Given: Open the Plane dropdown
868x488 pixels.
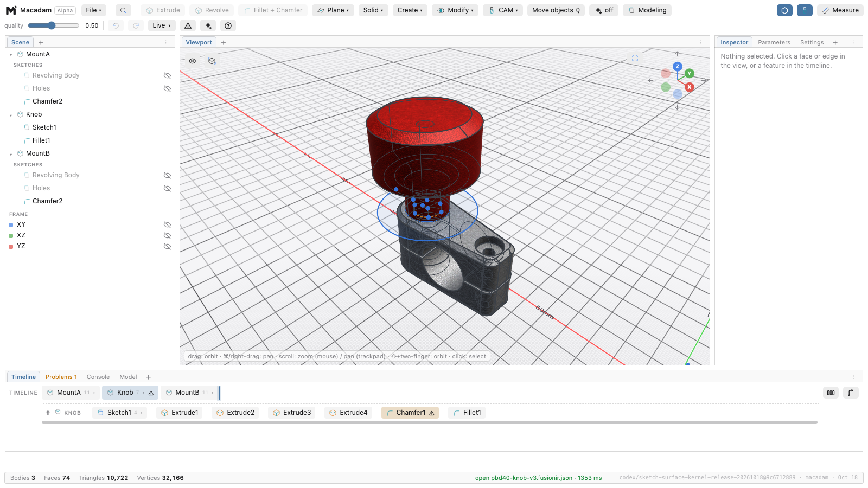Looking at the screenshot, I should 333,10.
